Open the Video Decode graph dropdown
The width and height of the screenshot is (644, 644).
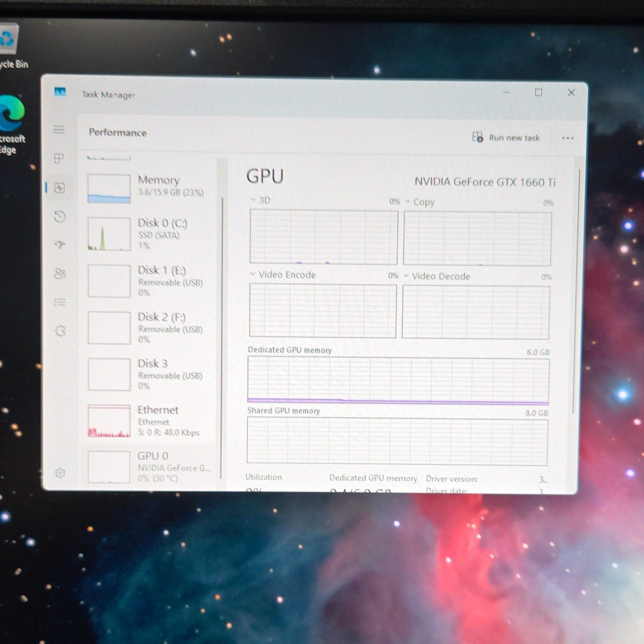406,276
